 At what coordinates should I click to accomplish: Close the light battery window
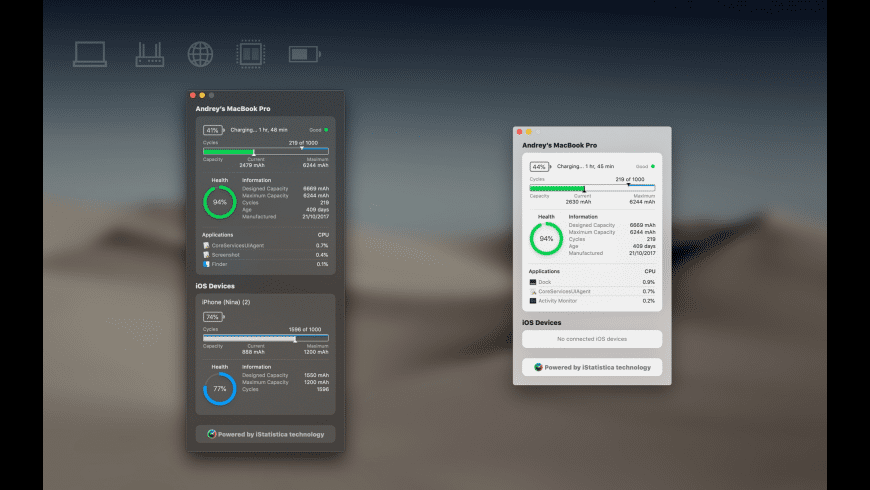[x=519, y=132]
